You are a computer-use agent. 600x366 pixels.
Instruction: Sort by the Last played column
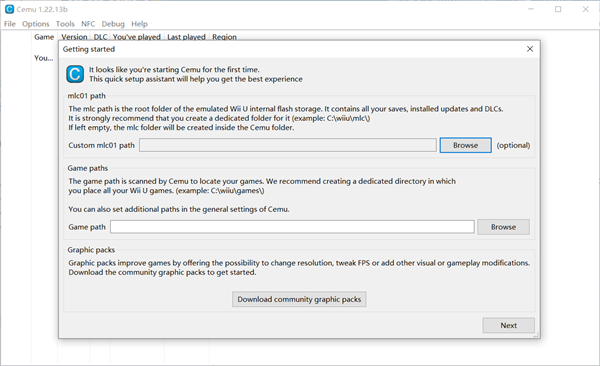[186, 37]
